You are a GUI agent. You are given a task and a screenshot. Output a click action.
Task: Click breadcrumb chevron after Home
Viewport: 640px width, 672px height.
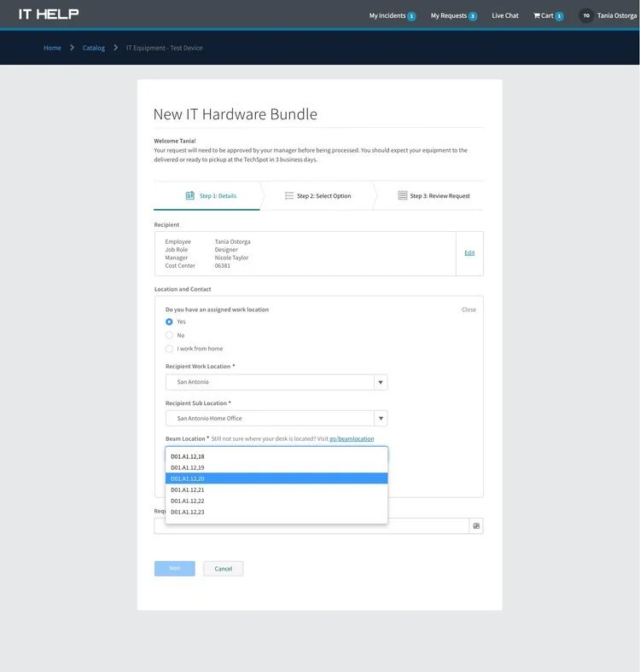(72, 48)
